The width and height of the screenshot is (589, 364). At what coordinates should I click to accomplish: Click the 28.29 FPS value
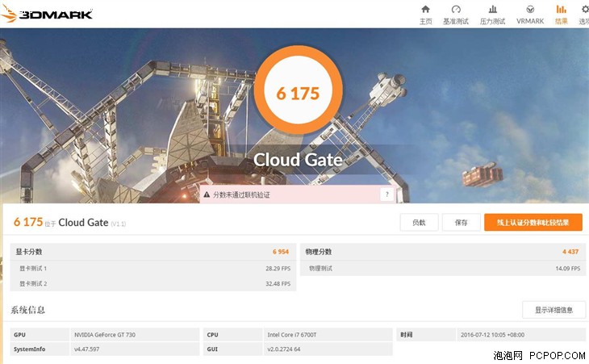tap(278, 269)
